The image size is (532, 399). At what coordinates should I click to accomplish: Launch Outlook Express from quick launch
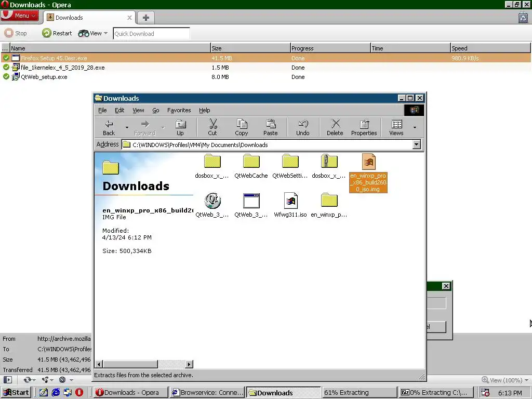(x=68, y=393)
